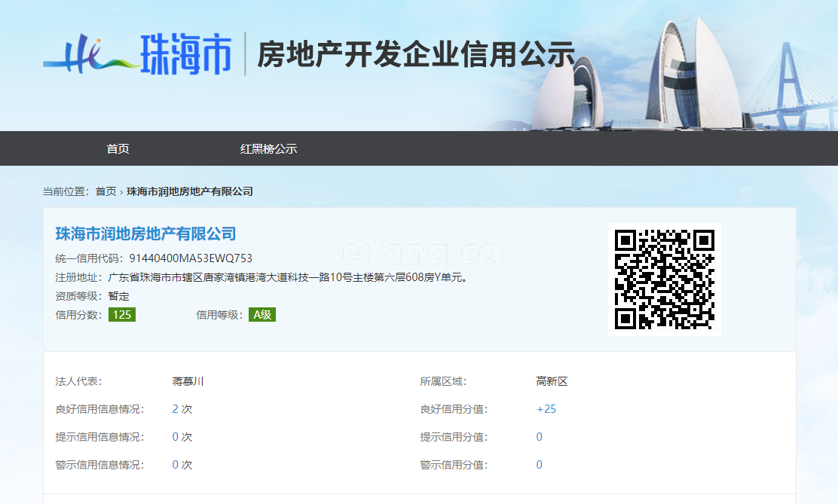The height and width of the screenshot is (504, 838).
Task: Click the 2次 good credit record count
Action: click(181, 409)
